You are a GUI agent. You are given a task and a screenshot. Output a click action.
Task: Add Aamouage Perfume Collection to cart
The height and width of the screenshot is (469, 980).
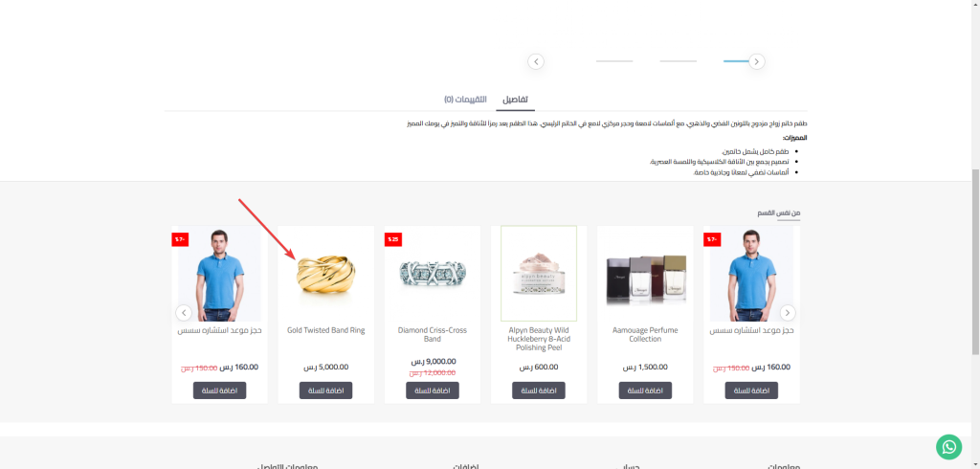tap(645, 391)
